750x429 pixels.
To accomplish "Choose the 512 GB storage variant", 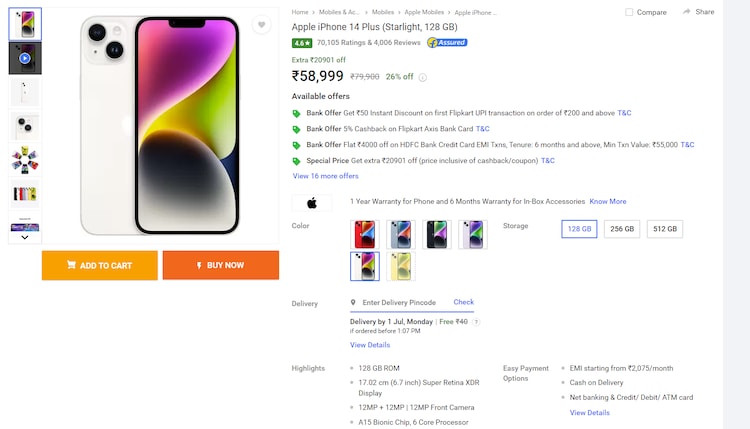I will [x=665, y=229].
